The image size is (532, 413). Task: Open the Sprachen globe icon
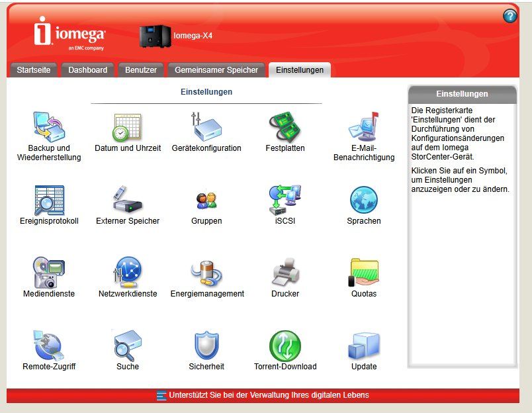(364, 200)
